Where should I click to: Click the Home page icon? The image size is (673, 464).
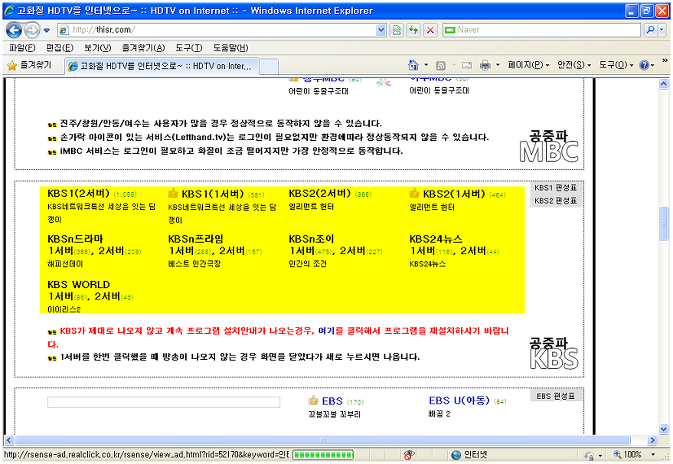click(x=413, y=65)
